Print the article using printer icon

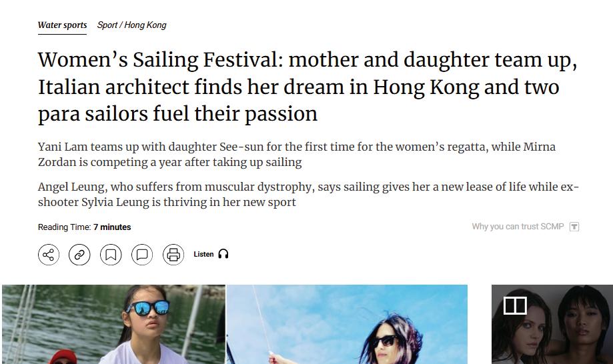(173, 255)
